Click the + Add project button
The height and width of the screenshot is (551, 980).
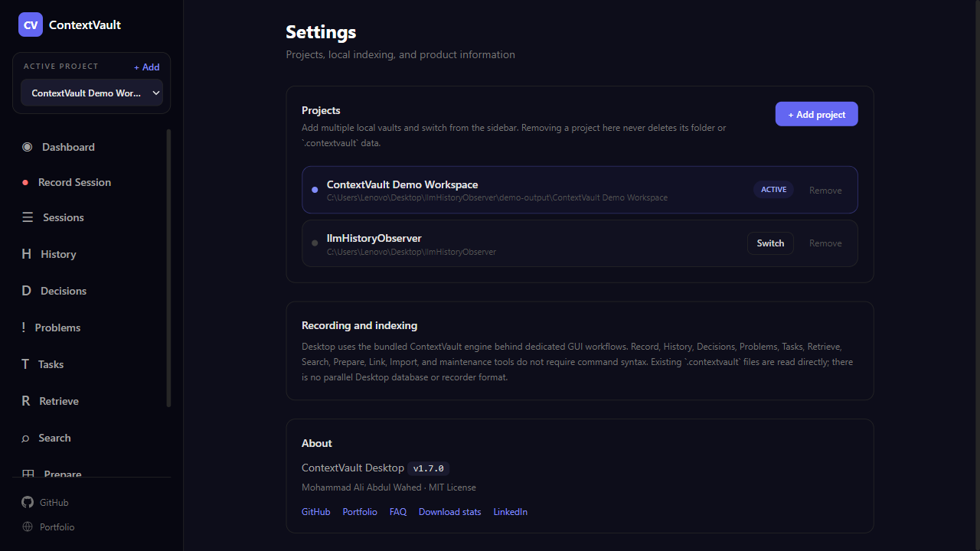coord(817,114)
